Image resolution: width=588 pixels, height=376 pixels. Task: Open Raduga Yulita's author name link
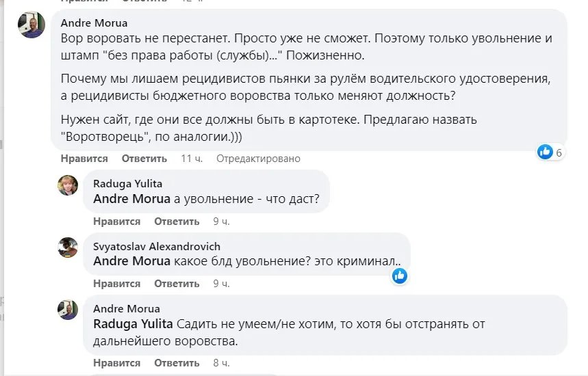127,183
